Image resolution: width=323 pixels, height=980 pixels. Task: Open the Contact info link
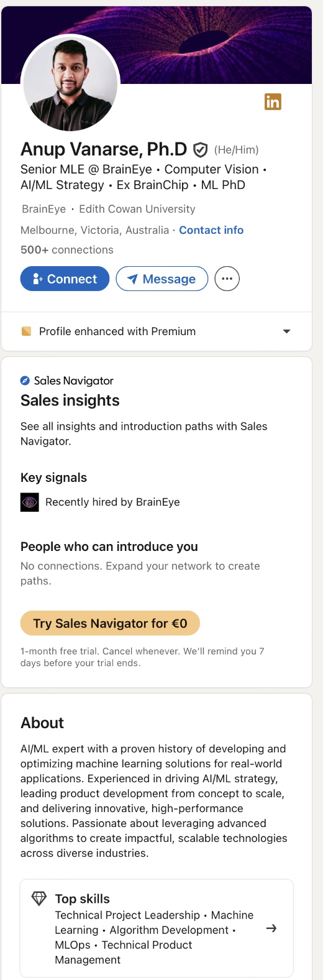click(211, 230)
